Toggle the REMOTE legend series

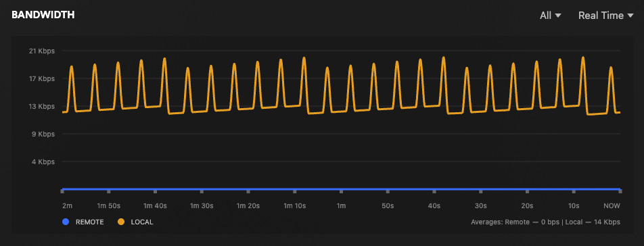[x=83, y=222]
